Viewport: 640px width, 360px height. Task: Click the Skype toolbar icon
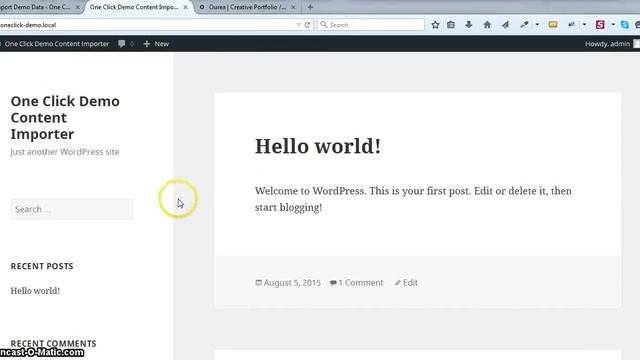(x=624, y=25)
